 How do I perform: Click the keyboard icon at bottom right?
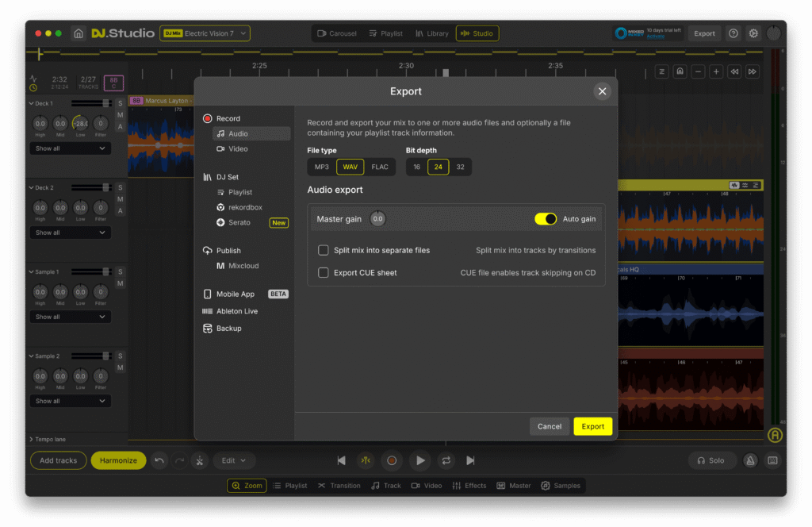coord(772,460)
